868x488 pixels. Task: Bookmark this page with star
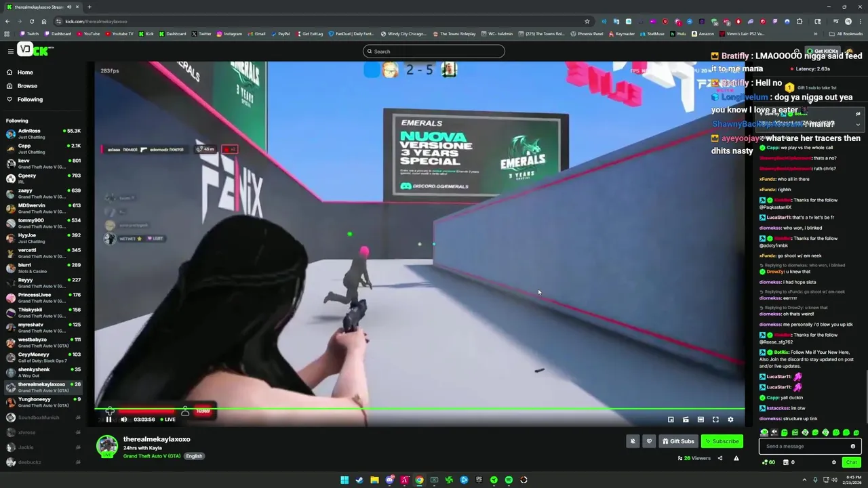pos(587,21)
